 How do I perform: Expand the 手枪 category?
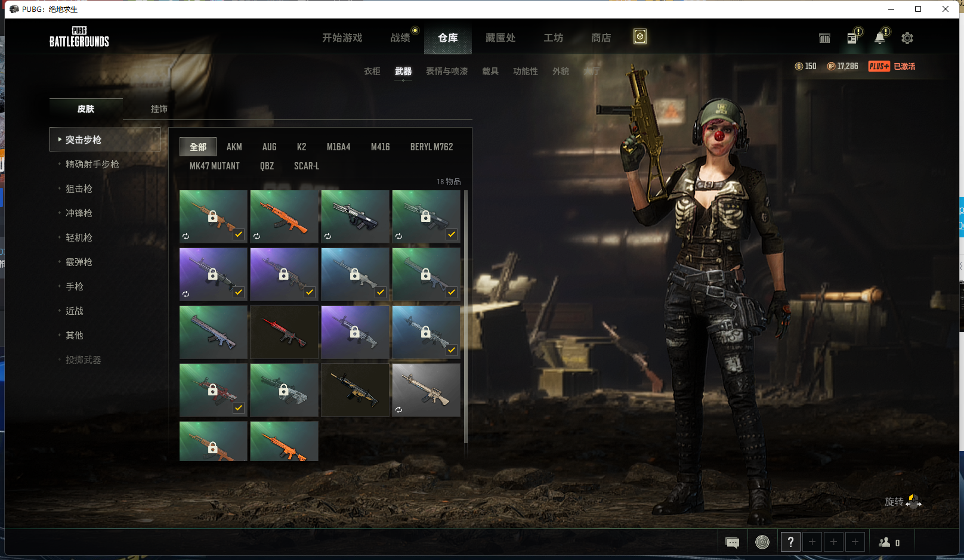74,286
